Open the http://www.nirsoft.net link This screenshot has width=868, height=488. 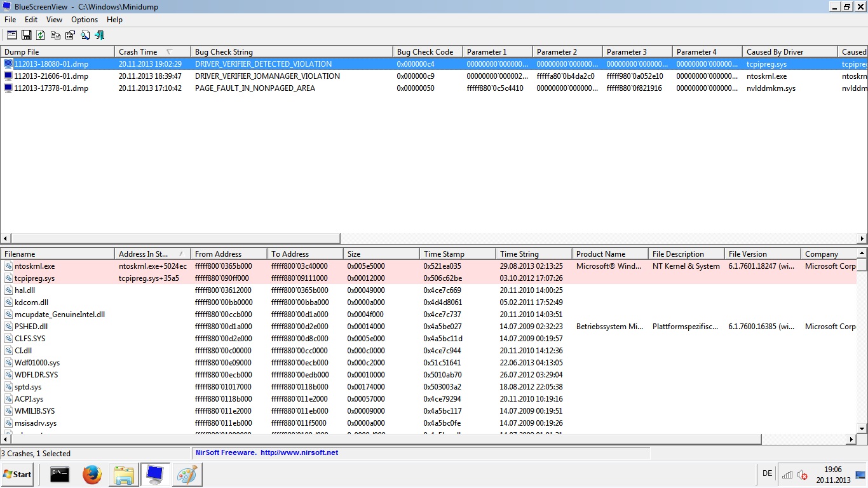299,453
